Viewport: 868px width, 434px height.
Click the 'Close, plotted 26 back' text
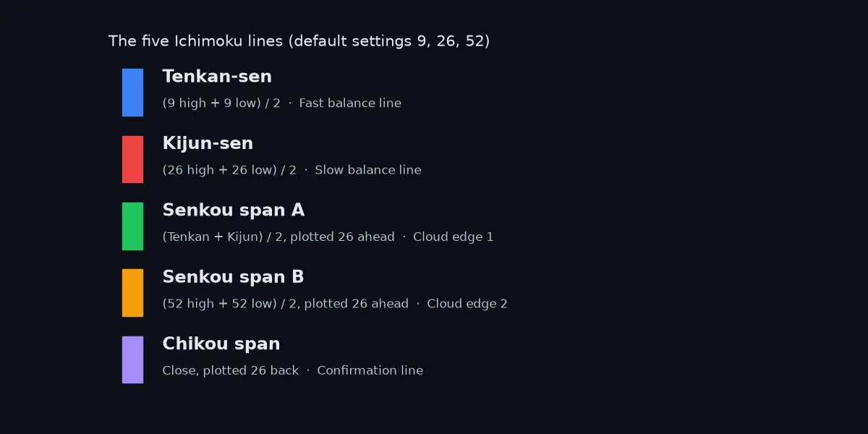[x=231, y=370]
